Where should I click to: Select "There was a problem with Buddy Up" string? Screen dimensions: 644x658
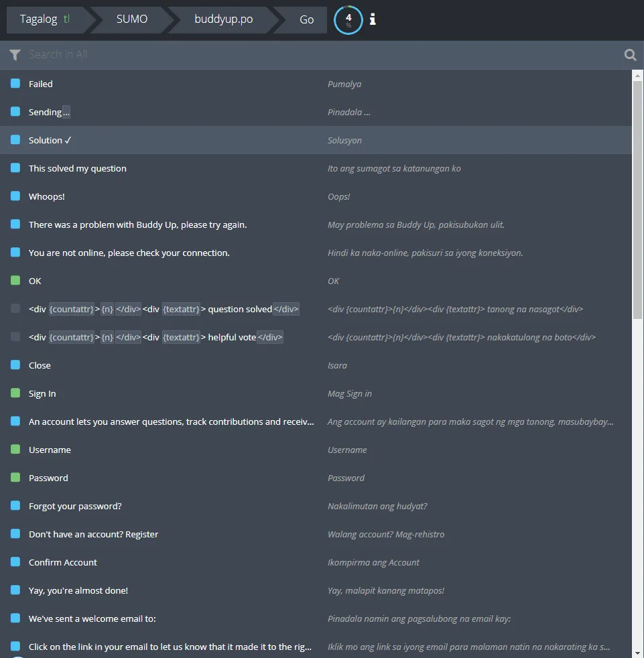click(137, 224)
